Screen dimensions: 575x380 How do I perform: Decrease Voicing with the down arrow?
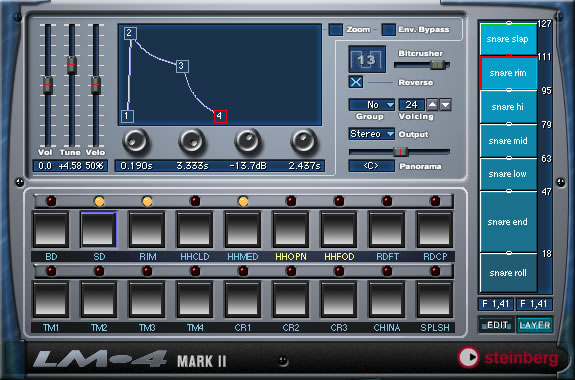(x=446, y=105)
